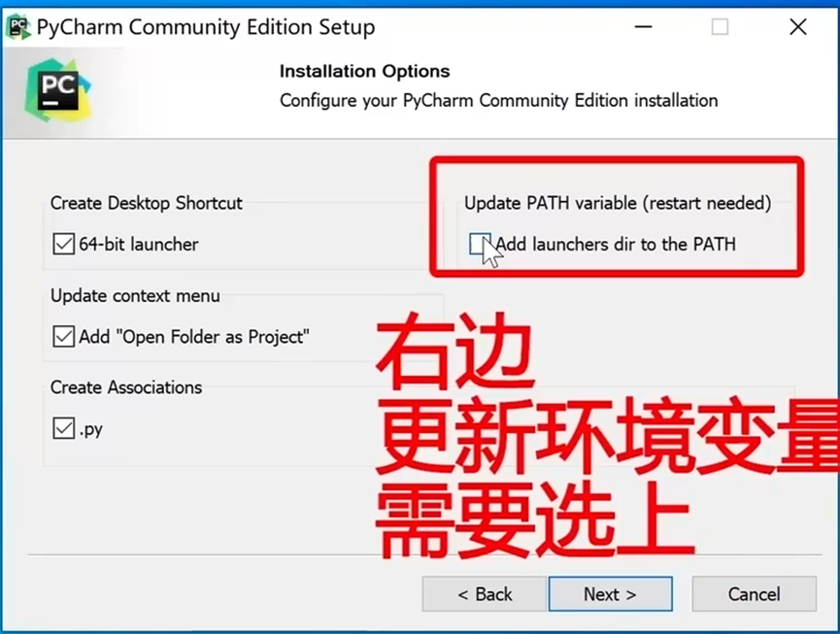Click the Update PATH variable (restart needed) label
840x634 pixels.
[x=618, y=203]
